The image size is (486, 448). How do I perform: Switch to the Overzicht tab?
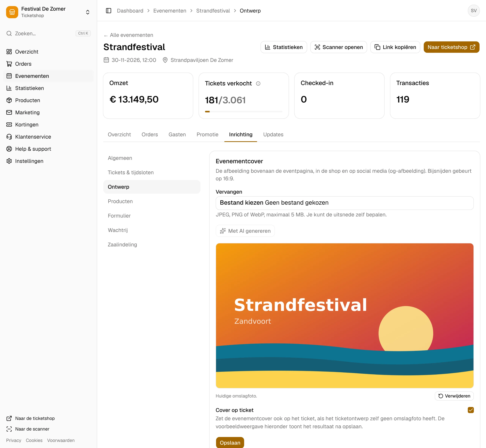[119, 135]
